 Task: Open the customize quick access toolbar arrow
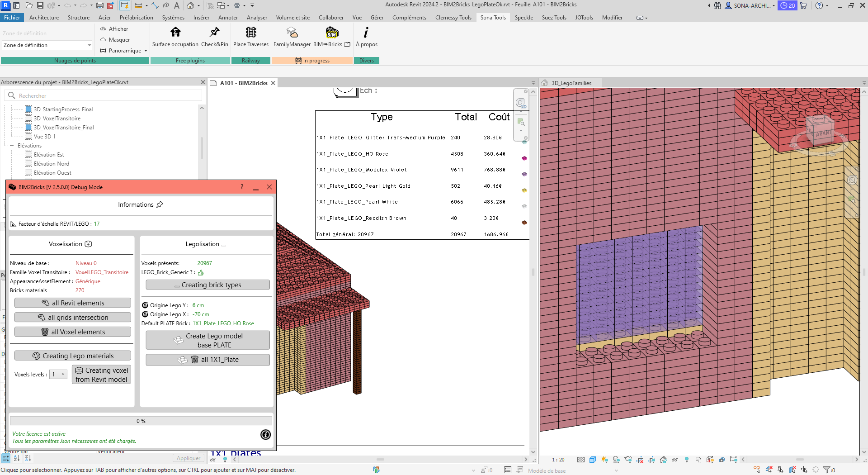(252, 5)
